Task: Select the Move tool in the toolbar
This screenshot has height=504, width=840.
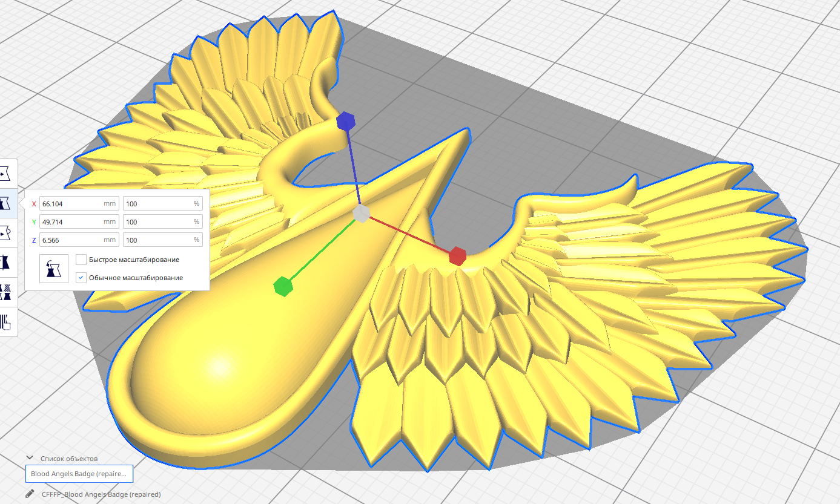Action: pos(8,174)
